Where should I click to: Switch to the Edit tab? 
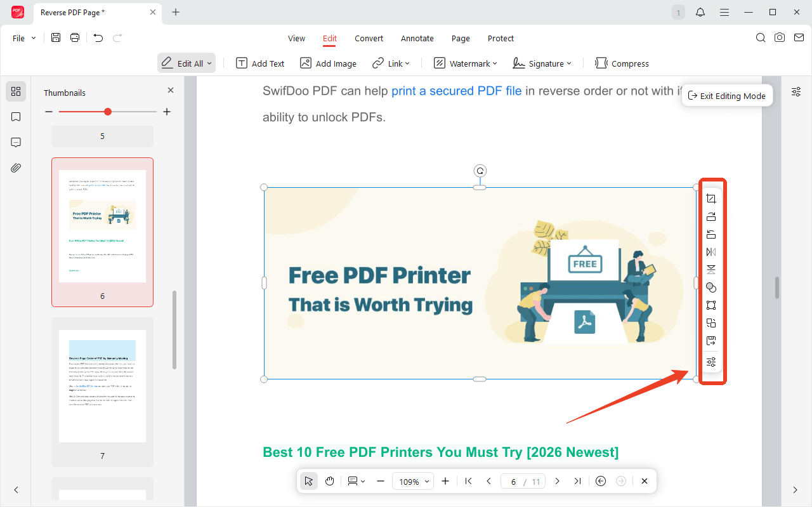point(330,38)
